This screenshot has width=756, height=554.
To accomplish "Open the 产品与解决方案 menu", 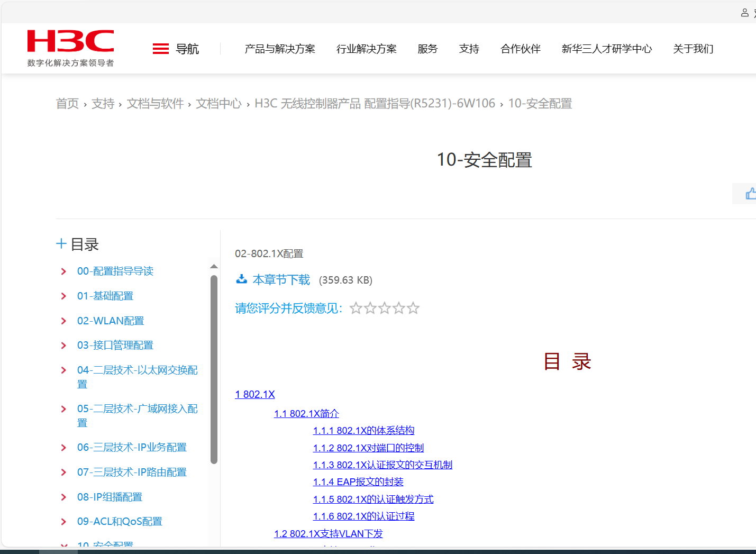I will 280,49.
